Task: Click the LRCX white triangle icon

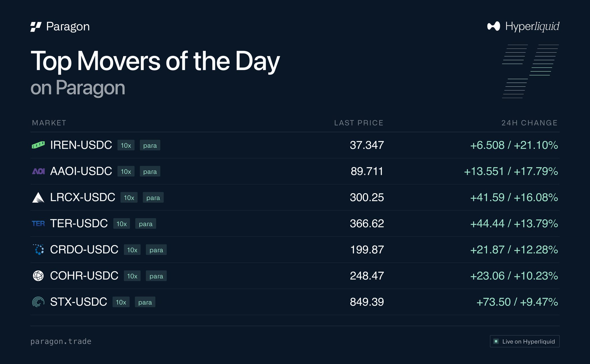Action: [38, 198]
